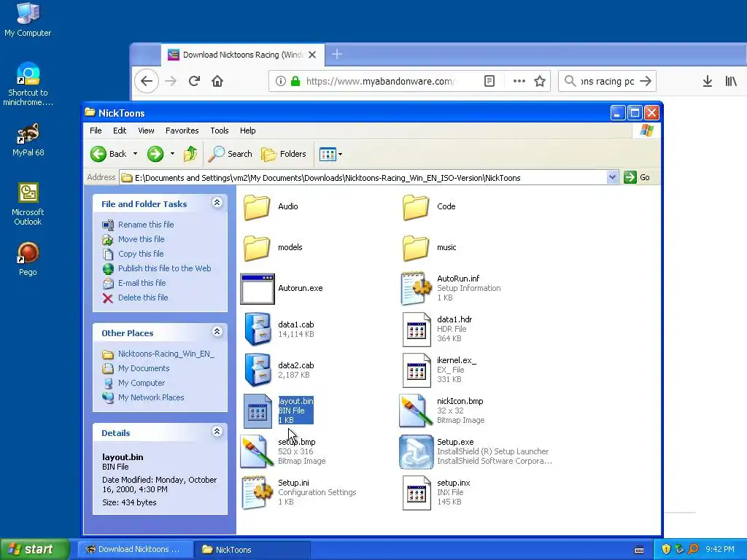Open the Favorites menu
This screenshot has height=560, width=747.
pyautogui.click(x=182, y=131)
